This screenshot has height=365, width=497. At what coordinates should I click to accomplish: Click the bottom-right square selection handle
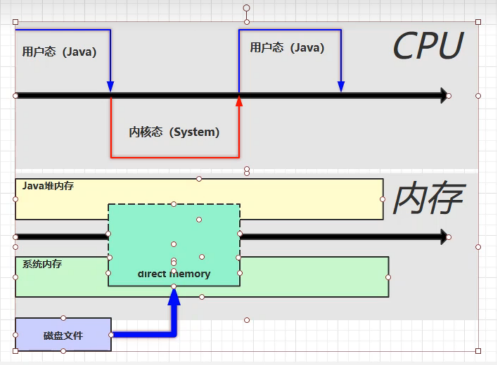tap(478, 351)
